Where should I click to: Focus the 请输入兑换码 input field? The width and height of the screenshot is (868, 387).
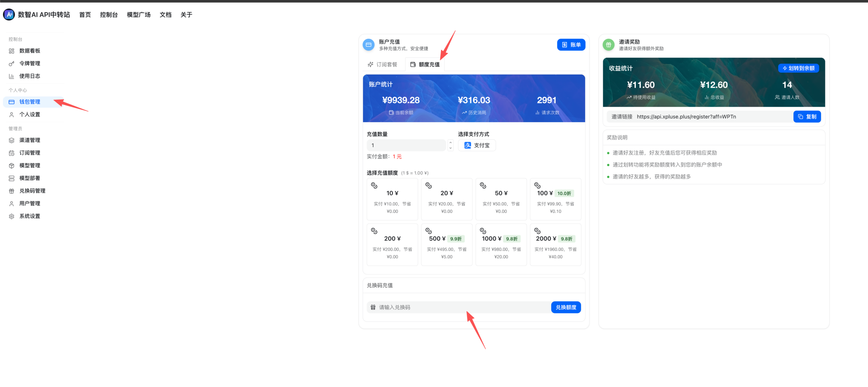(459, 307)
